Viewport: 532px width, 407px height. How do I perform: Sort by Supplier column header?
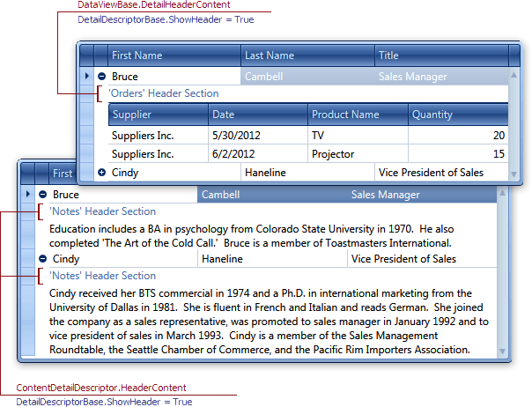pyautogui.click(x=159, y=115)
